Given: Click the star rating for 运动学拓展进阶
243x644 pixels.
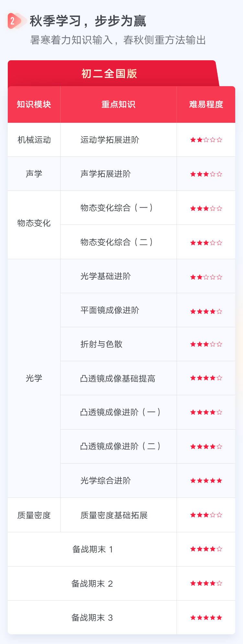Looking at the screenshot, I should [206, 140].
